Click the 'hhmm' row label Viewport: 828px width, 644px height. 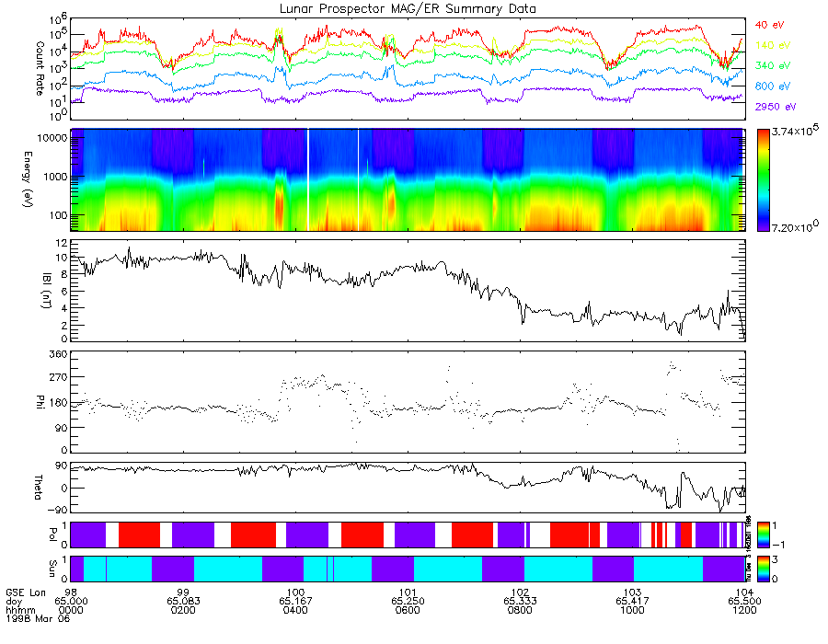click(x=20, y=610)
